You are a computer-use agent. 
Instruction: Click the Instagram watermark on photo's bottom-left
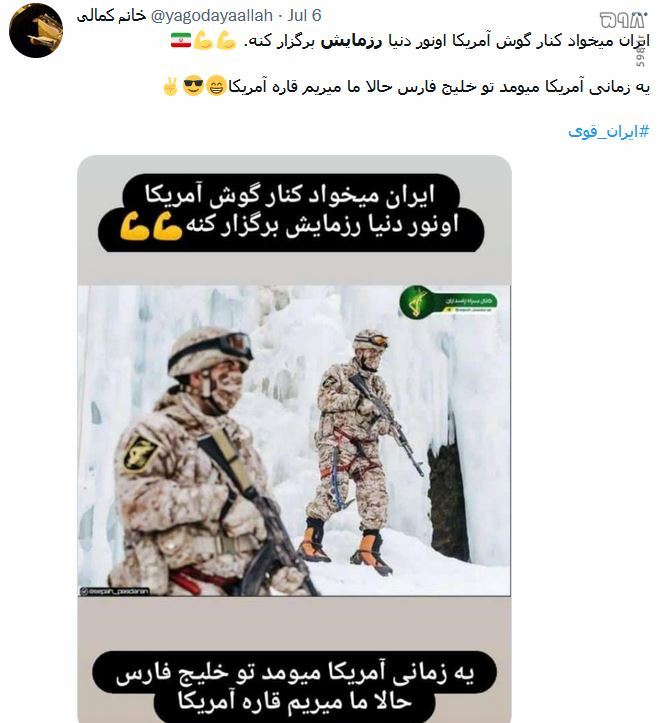114,591
